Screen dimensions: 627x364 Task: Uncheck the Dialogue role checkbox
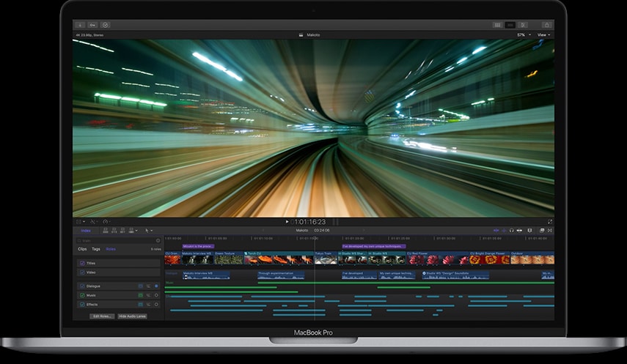(82, 286)
